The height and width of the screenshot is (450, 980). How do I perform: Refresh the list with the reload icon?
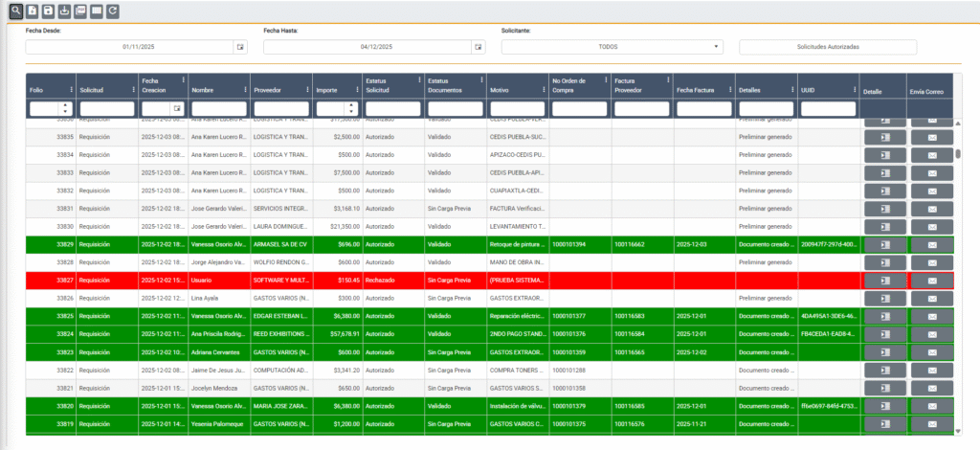tap(113, 11)
